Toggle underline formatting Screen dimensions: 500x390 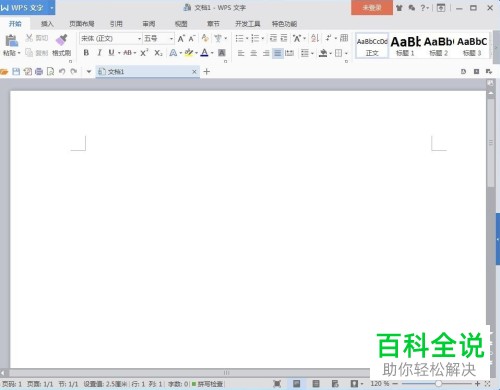coord(111,53)
